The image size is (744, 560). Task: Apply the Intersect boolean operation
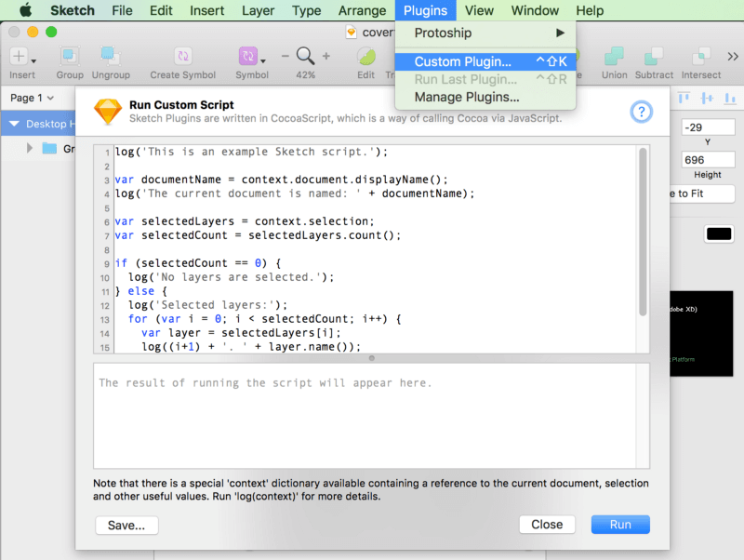click(702, 58)
